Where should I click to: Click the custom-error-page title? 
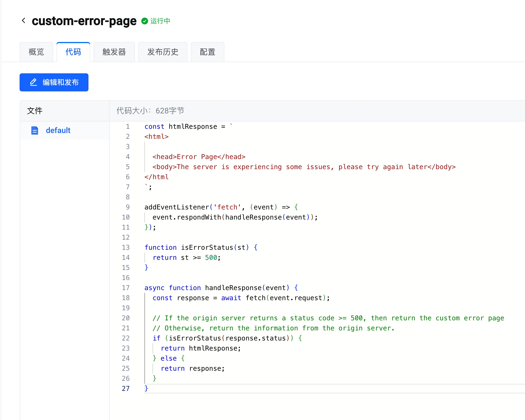84,21
